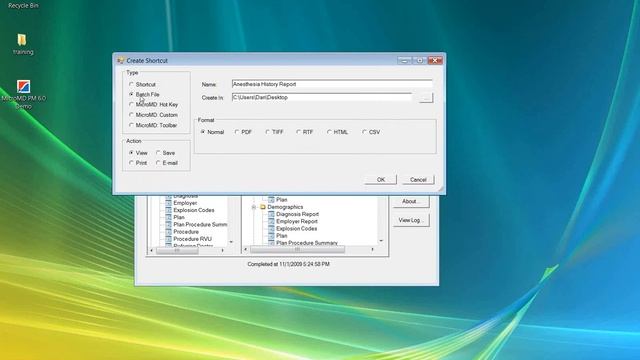Click the report icon beside Diagnosis Report
Image resolution: width=640 pixels, height=360 pixels.
(x=271, y=214)
